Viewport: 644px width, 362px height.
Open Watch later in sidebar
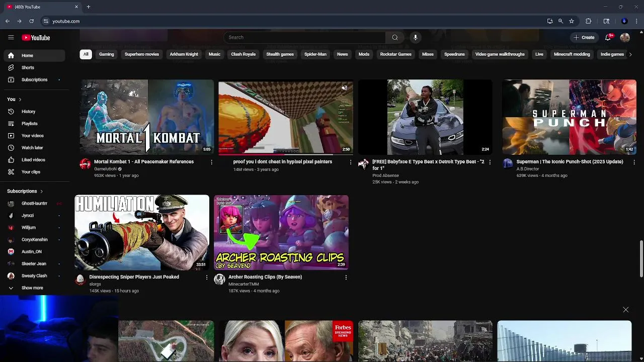33,148
